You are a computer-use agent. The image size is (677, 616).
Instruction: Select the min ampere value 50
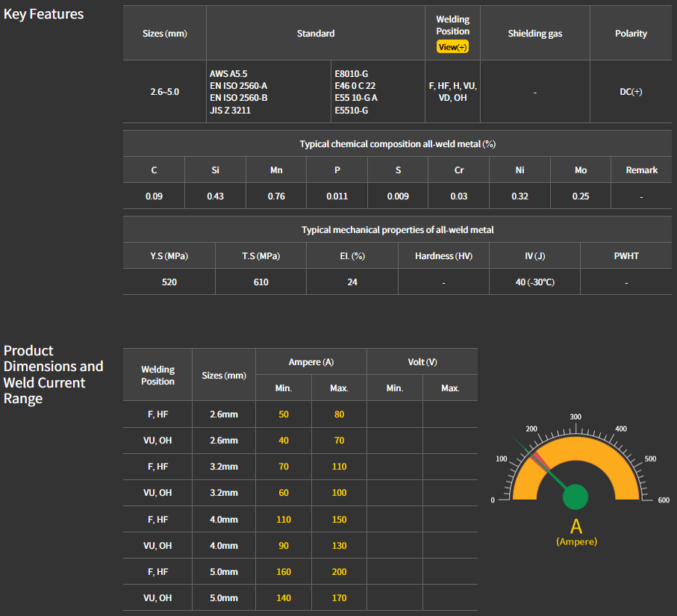[284, 414]
